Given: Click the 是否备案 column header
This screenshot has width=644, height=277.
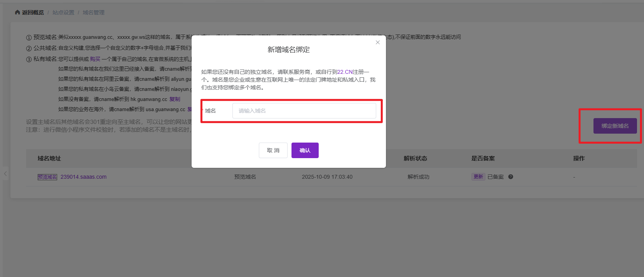Looking at the screenshot, I should [x=483, y=159].
